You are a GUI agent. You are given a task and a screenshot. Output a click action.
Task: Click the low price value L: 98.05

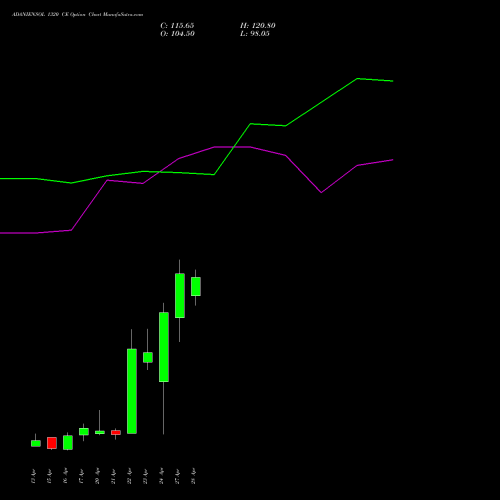click(255, 34)
